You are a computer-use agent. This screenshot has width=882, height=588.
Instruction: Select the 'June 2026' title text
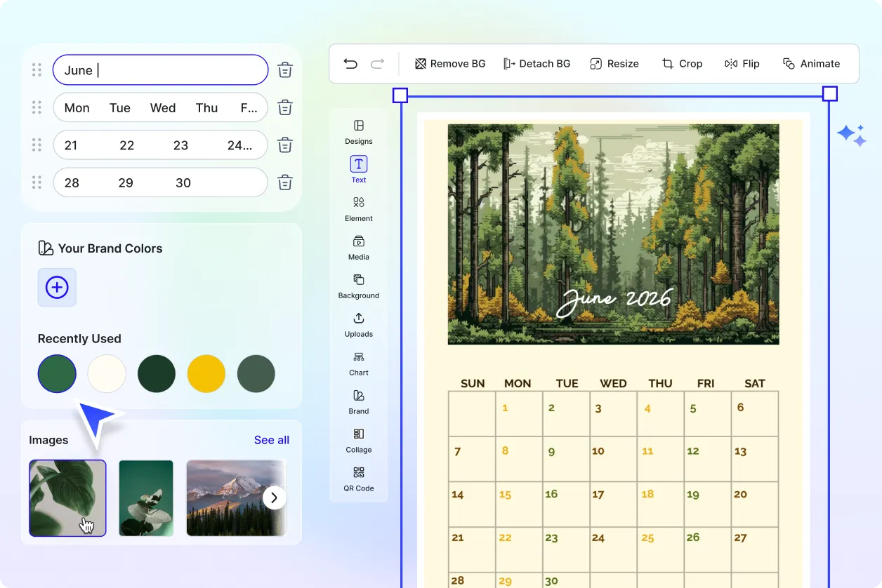615,301
